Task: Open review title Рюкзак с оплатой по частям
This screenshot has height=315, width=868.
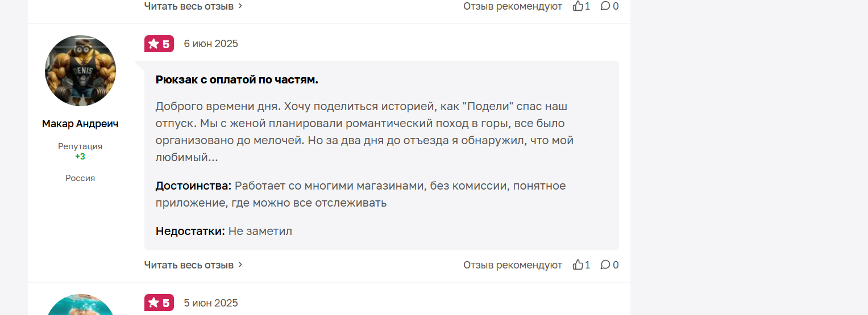Action: (237, 79)
